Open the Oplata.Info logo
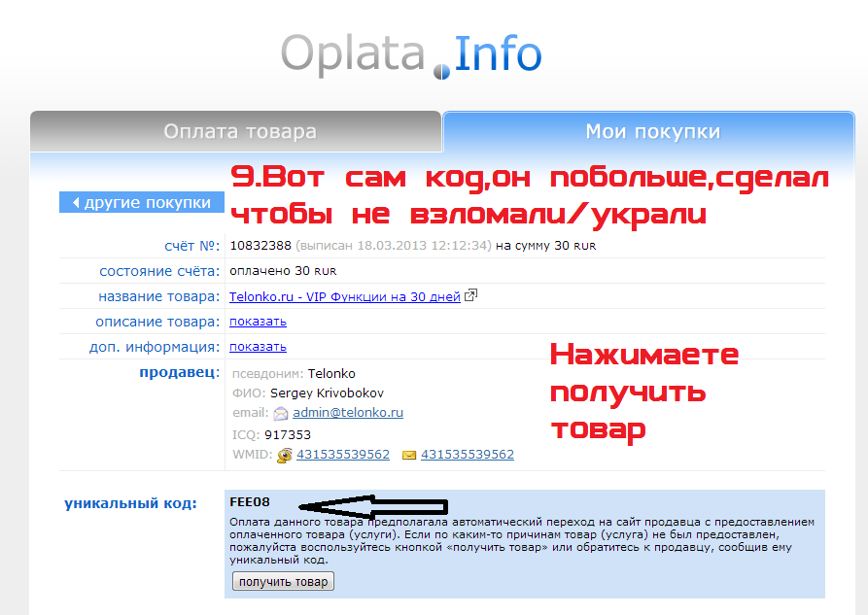868x615 pixels. [411, 54]
